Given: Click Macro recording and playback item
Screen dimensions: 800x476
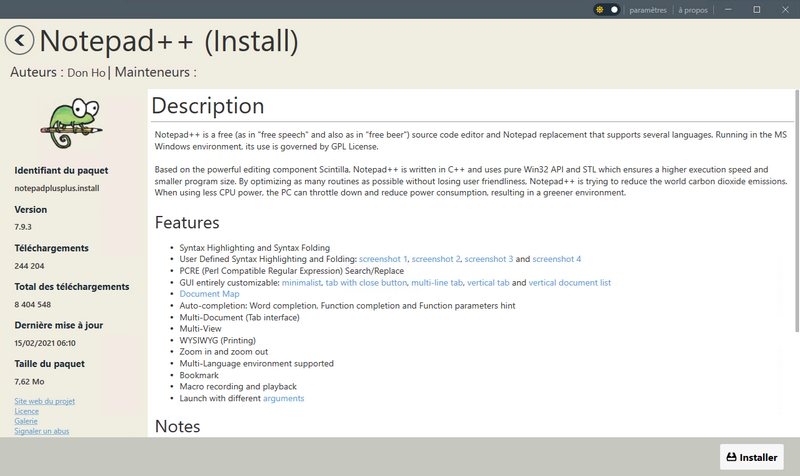Looking at the screenshot, I should click(238, 387).
